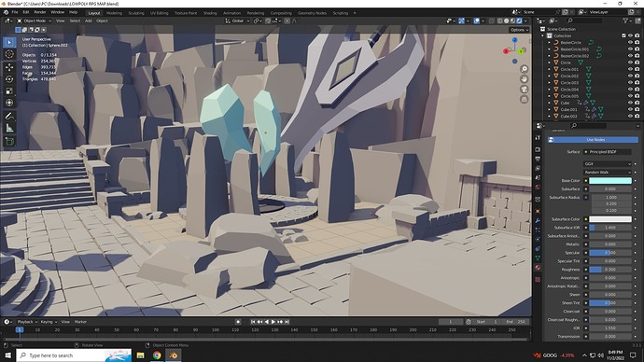Choose the Rotate tool
This screenshot has height=362, width=644.
point(9,78)
